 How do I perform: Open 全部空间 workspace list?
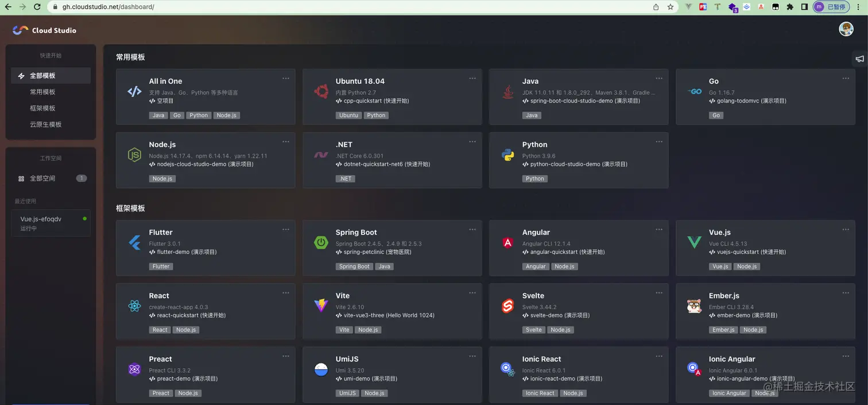point(51,178)
